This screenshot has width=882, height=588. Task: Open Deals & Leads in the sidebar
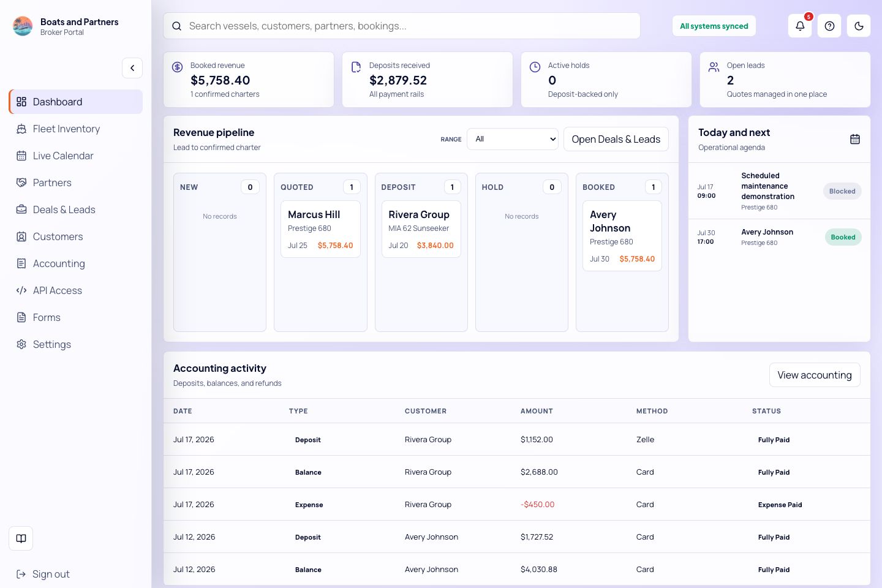(x=76, y=209)
